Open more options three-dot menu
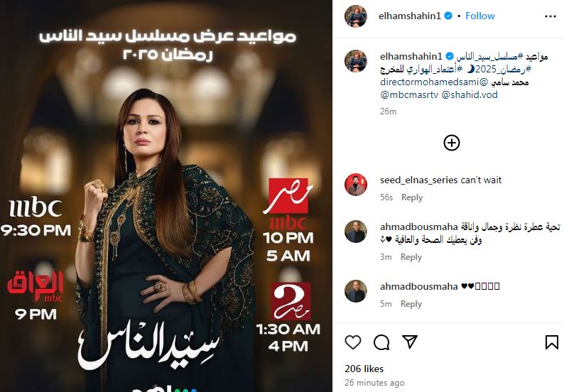The height and width of the screenshot is (392, 564). tap(551, 16)
